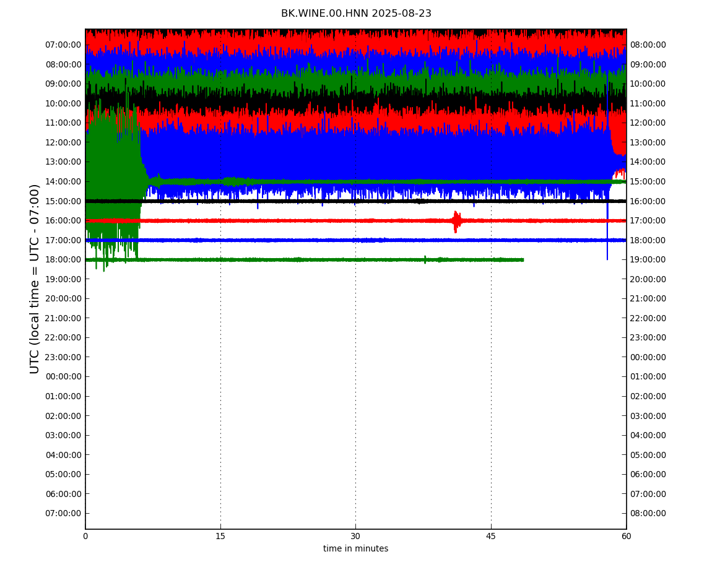Click 12:00:00 on the UTC axis
This screenshot has height=588, width=712.
click(x=63, y=142)
